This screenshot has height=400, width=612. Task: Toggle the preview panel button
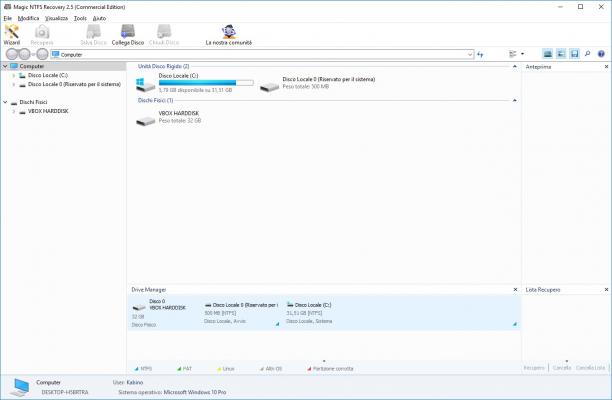pyautogui.click(x=561, y=54)
